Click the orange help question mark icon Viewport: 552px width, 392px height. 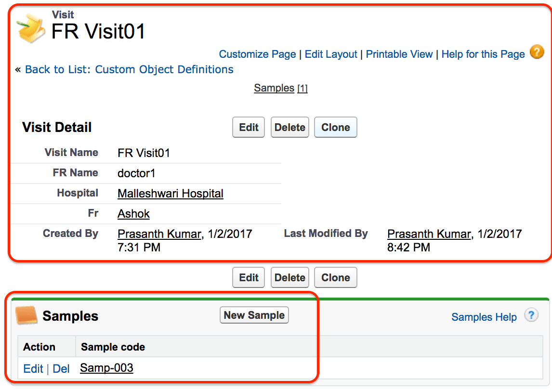point(537,52)
